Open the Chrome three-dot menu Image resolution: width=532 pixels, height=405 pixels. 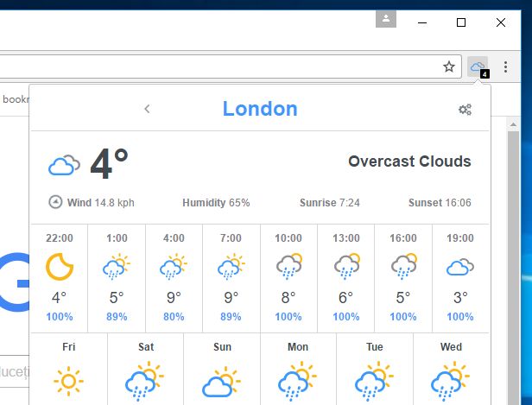pos(506,66)
